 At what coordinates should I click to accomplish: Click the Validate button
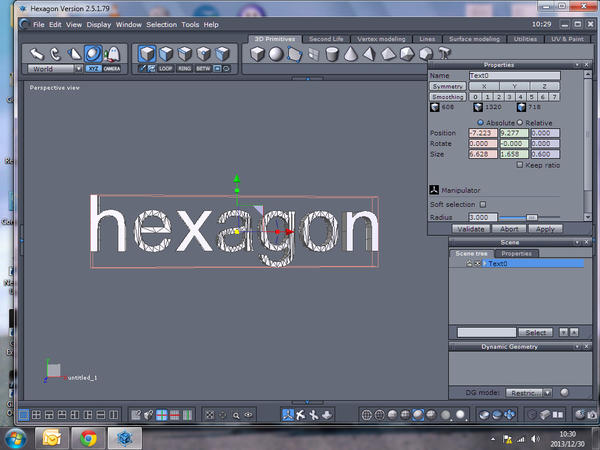[x=471, y=229]
